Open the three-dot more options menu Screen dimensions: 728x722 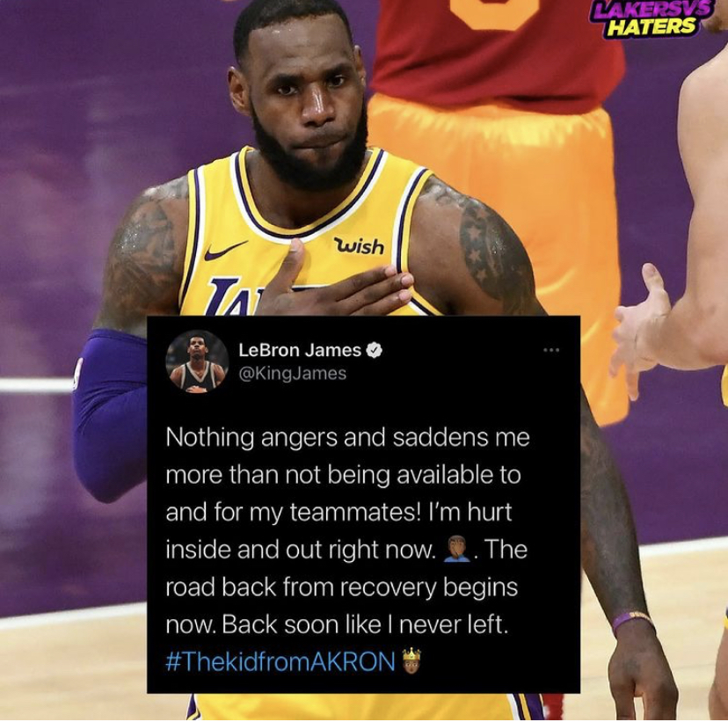551,350
